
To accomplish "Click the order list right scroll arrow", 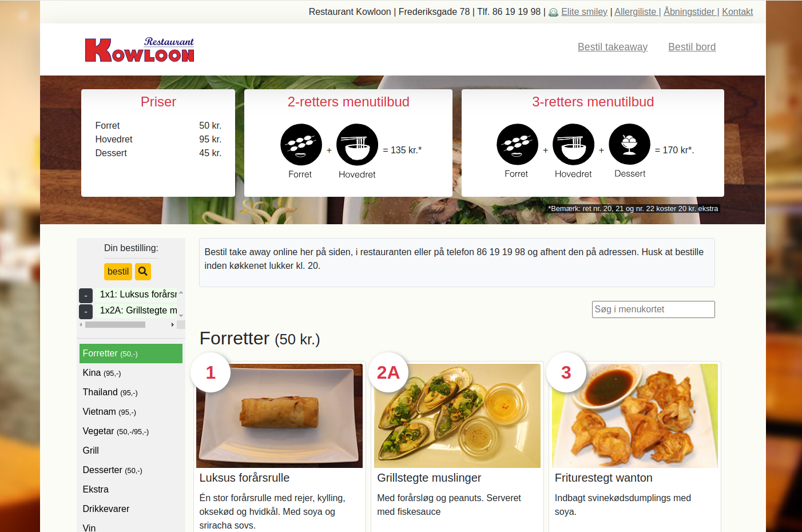I will (x=172, y=324).
